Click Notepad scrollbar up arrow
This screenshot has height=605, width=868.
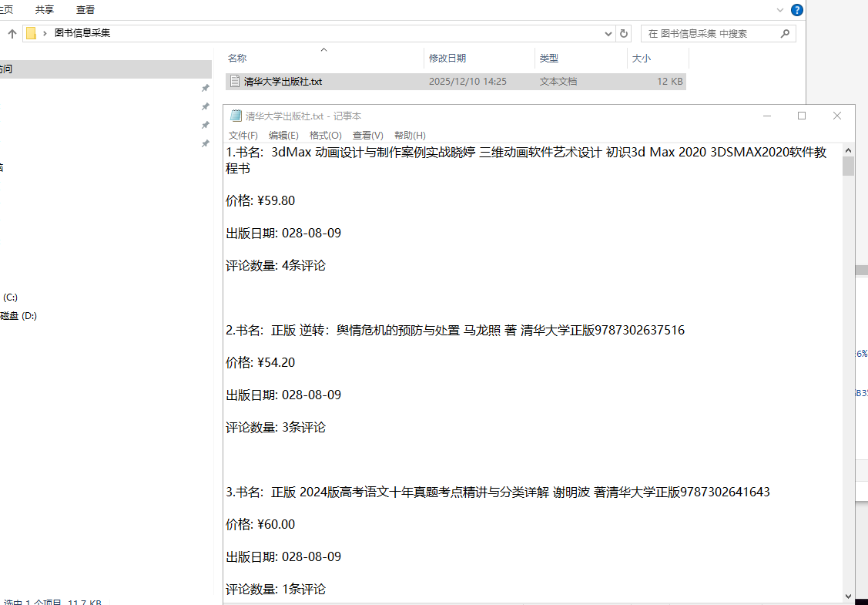(848, 150)
